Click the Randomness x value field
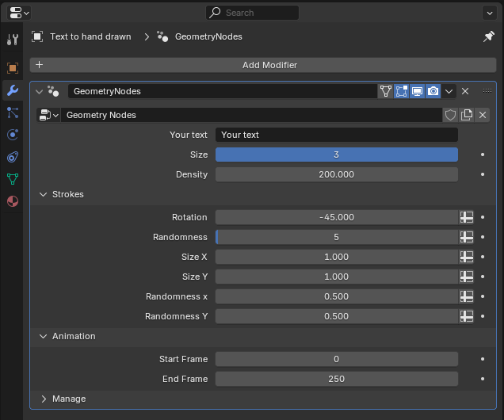Viewport: 504px width, 420px height. point(337,296)
